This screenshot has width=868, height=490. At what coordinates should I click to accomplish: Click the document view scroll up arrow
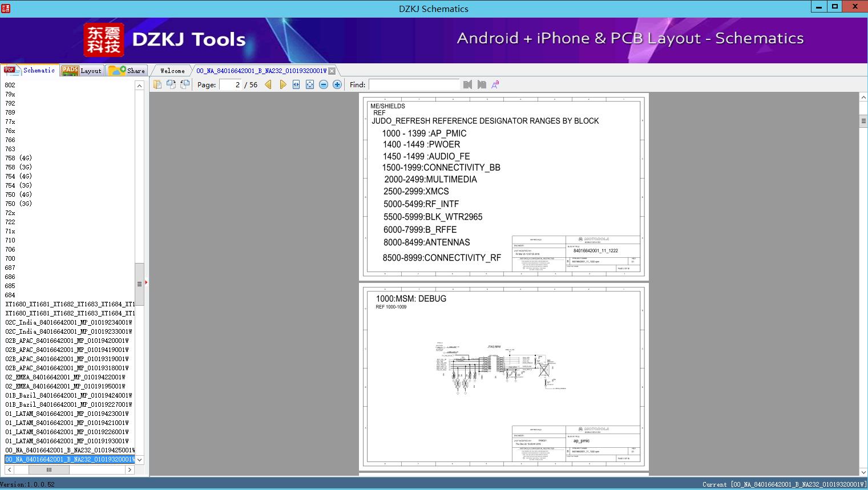[x=863, y=98]
